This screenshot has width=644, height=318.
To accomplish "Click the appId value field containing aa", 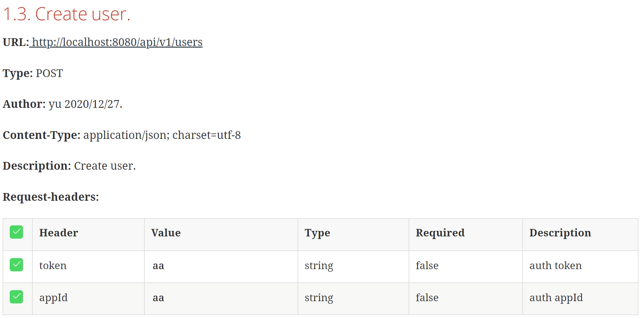I will pyautogui.click(x=159, y=298).
